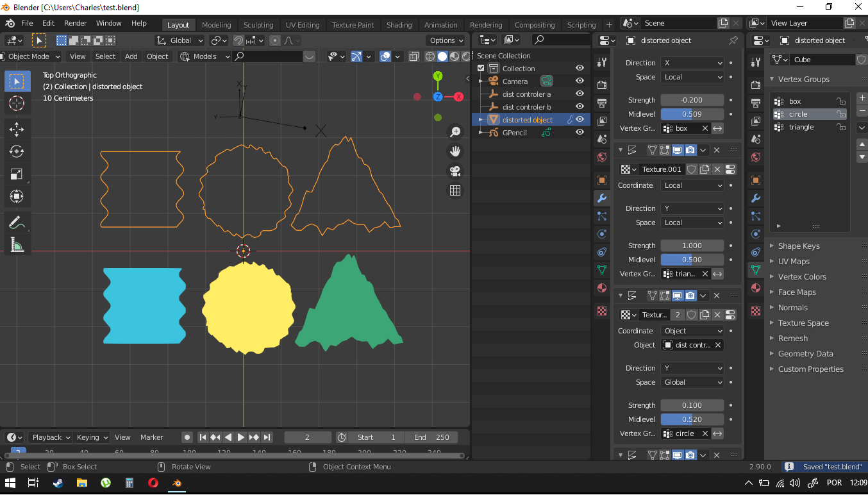This screenshot has height=495, width=868.
Task: Uncheck the Collection checkbox in outliner
Action: [x=481, y=68]
